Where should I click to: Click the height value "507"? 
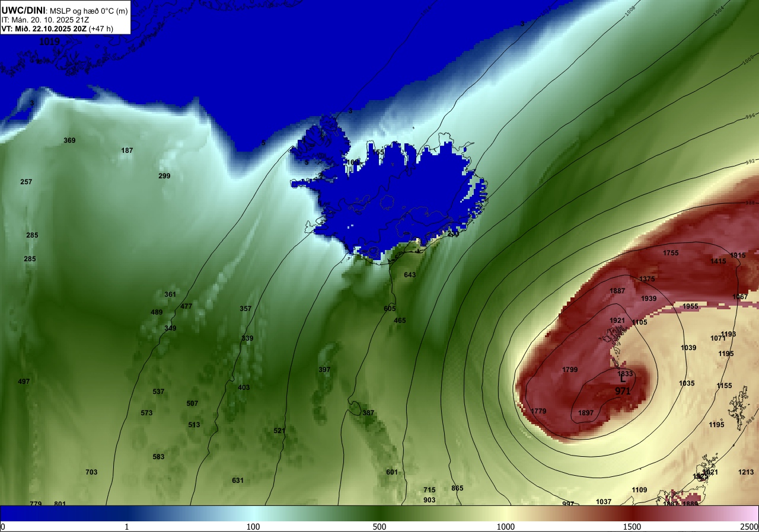coord(192,403)
